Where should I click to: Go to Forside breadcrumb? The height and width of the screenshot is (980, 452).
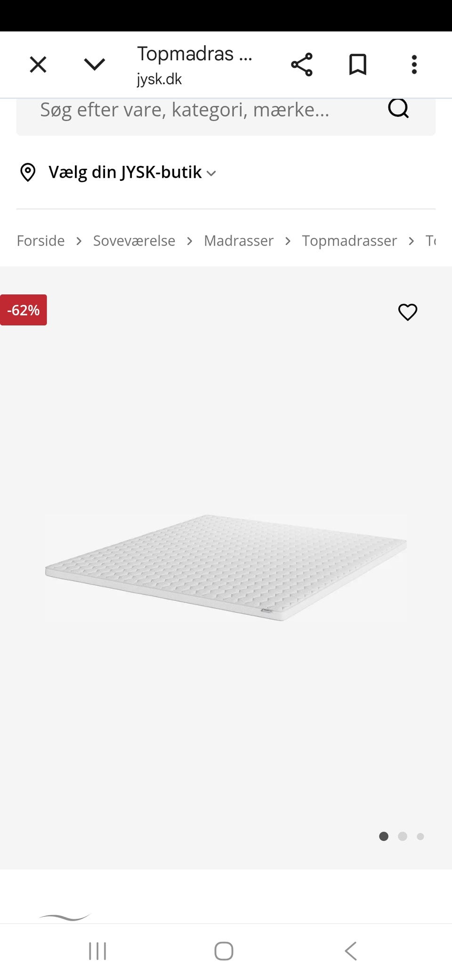point(40,241)
